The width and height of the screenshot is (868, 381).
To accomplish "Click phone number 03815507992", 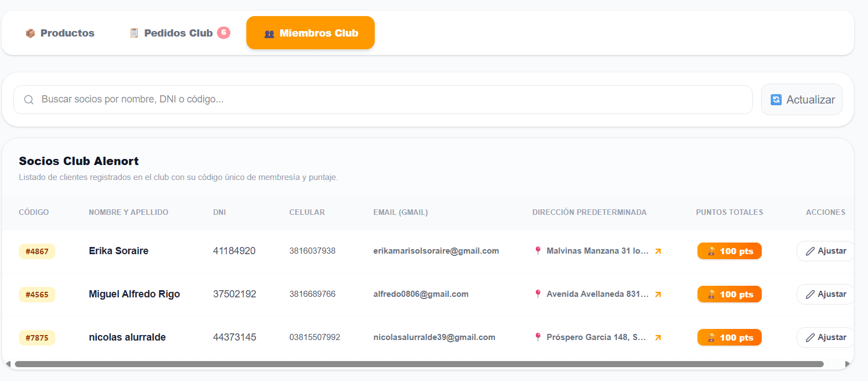I will (314, 337).
